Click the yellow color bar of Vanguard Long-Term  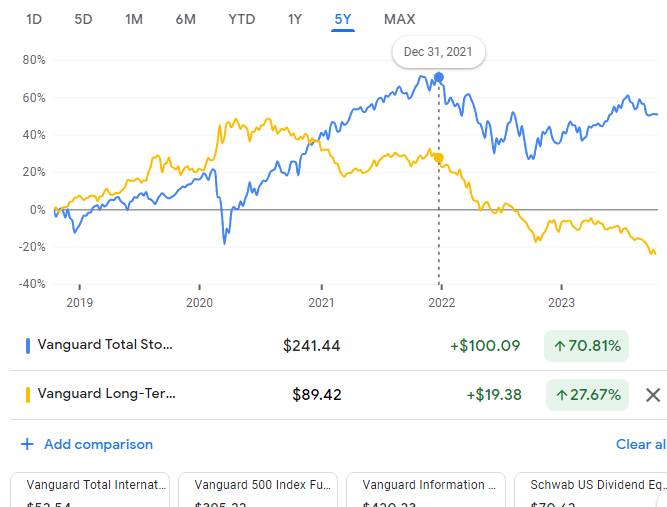tap(28, 395)
